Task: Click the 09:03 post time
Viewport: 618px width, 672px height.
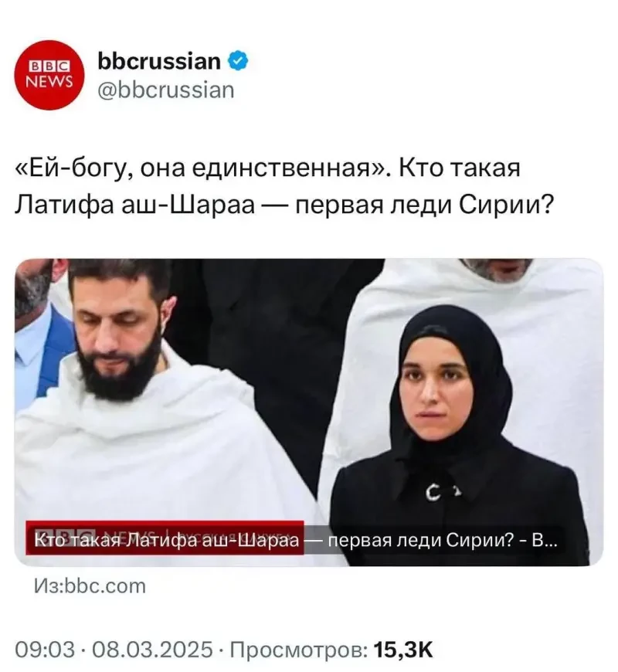Action: 45,650
